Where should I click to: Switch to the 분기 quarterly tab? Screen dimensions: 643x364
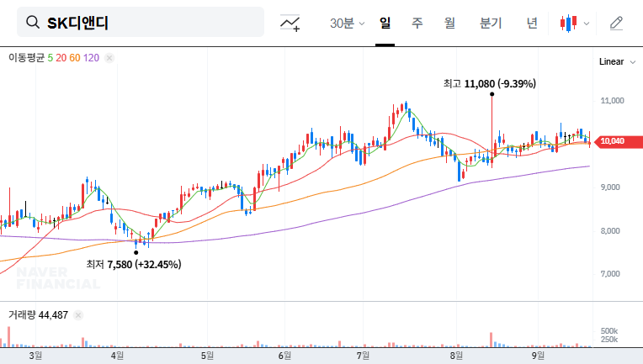(491, 23)
